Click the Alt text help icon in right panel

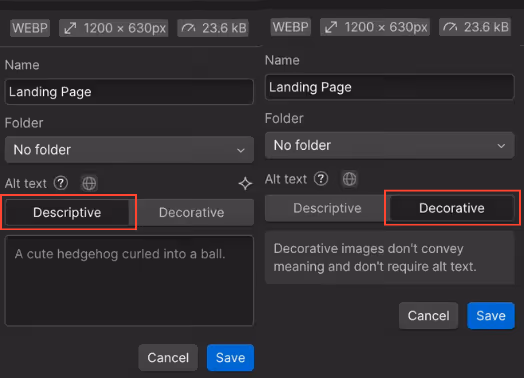(321, 179)
